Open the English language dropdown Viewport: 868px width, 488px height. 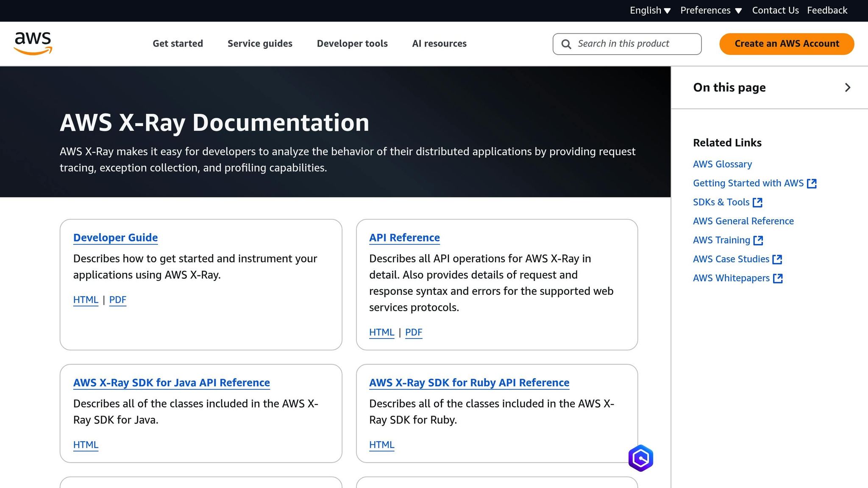pos(650,10)
